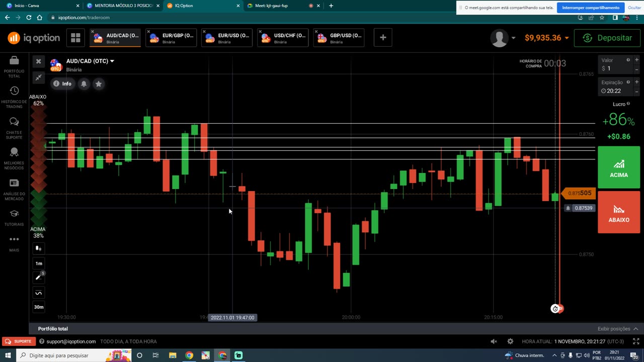Click the IQ Option logo
The width and height of the screenshot is (644, 362).
coord(34,38)
